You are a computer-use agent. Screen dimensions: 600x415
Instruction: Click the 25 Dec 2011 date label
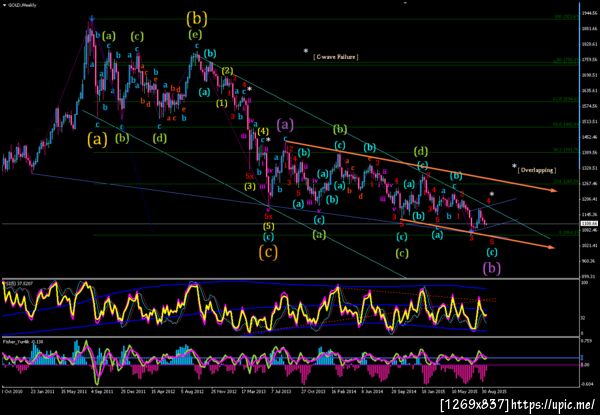click(x=133, y=391)
